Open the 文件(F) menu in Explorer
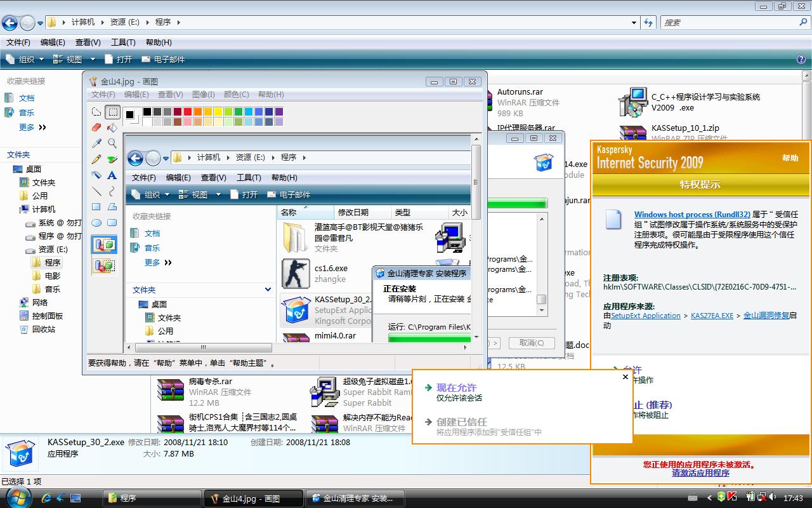 pyautogui.click(x=18, y=43)
